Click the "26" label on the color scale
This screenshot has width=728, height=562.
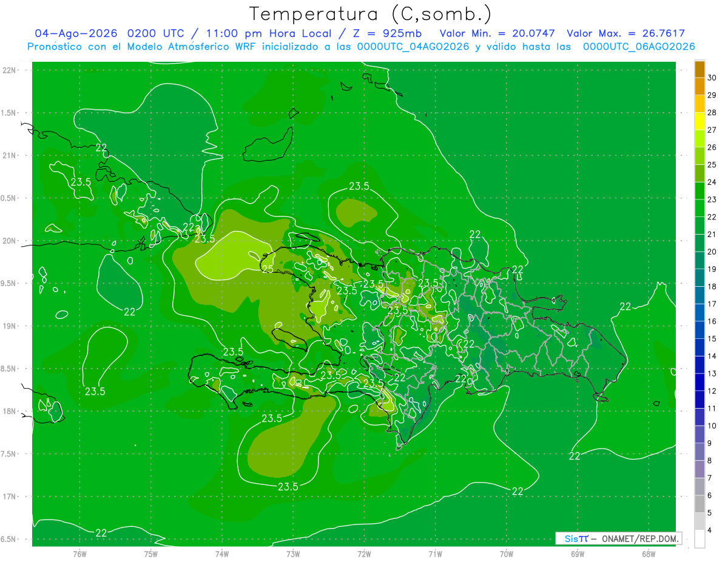click(713, 148)
